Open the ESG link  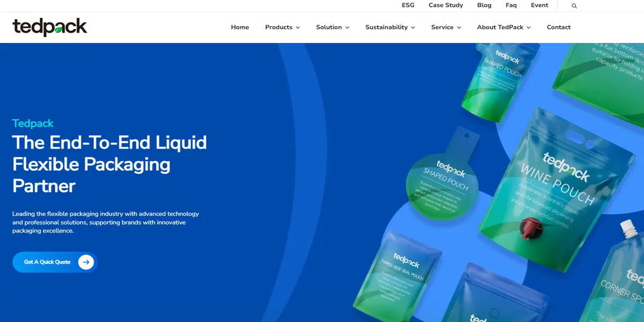408,5
